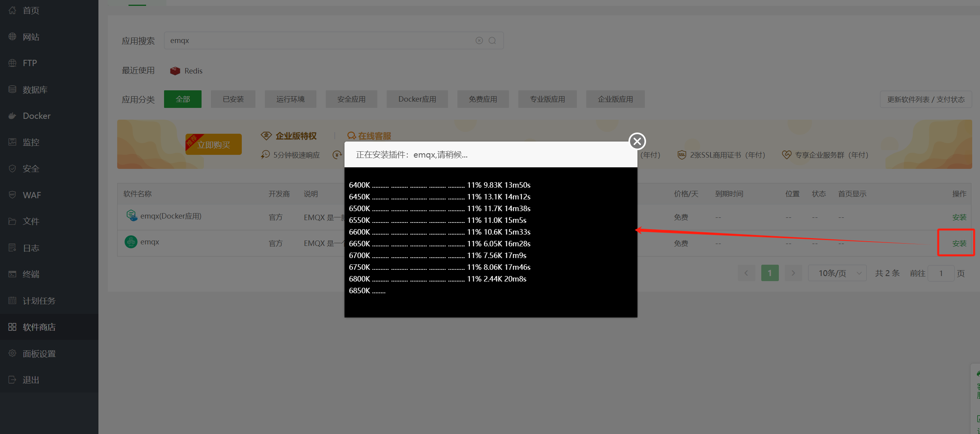This screenshot has height=434, width=980.
Task: Open the WAF shield icon
Action: [12, 195]
